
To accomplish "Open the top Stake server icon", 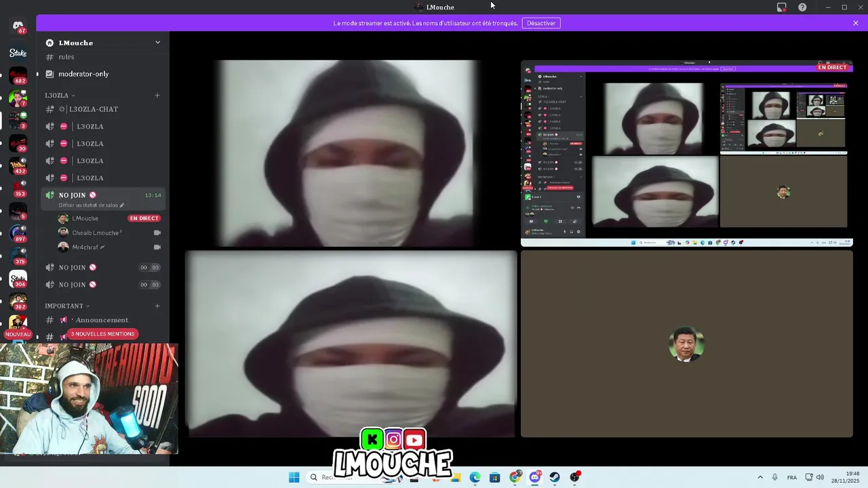I will pos(18,53).
